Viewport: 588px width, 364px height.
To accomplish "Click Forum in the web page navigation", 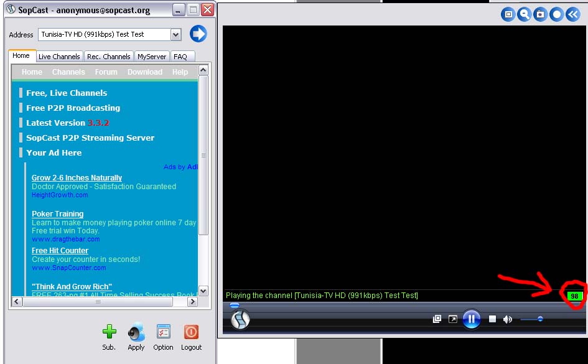I will pos(106,72).
